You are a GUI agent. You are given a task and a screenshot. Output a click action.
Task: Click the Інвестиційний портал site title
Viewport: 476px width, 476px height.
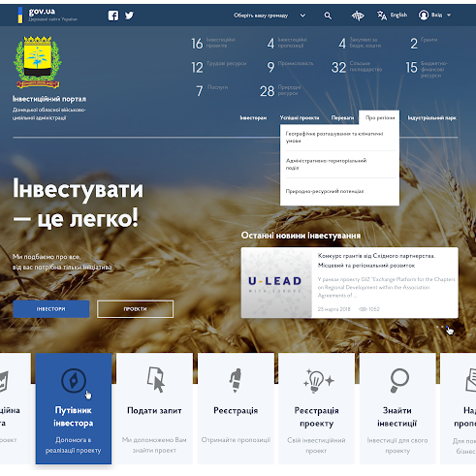pos(49,99)
